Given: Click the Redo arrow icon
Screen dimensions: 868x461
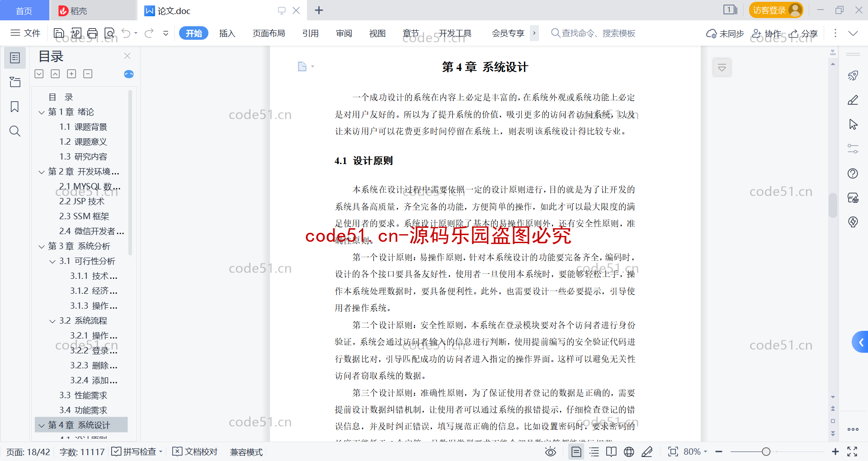Looking at the screenshot, I should pos(149,33).
